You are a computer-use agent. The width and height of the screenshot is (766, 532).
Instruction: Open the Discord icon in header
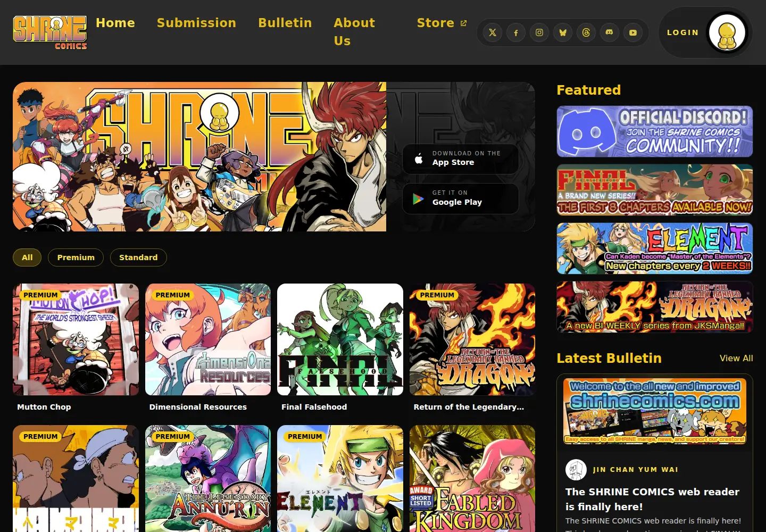click(610, 32)
